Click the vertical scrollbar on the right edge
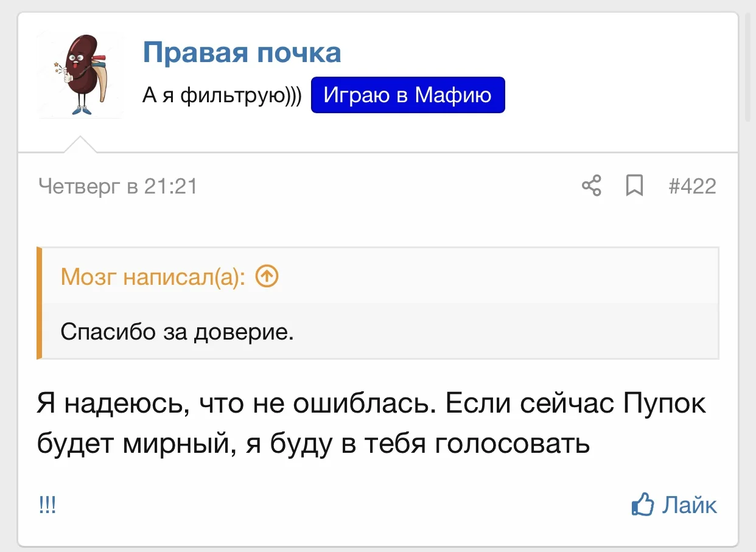 click(x=748, y=67)
